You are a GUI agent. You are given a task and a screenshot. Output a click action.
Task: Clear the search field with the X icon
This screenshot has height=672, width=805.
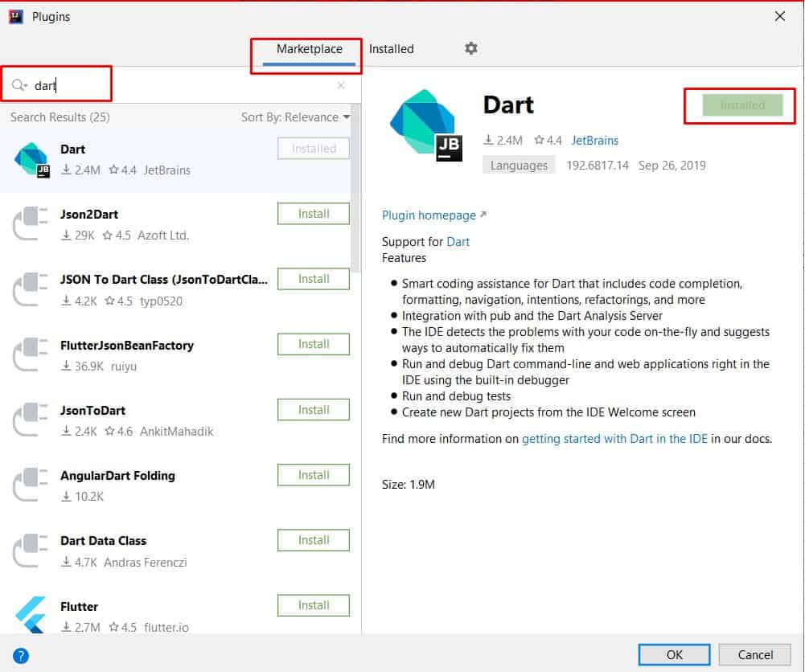pos(341,86)
